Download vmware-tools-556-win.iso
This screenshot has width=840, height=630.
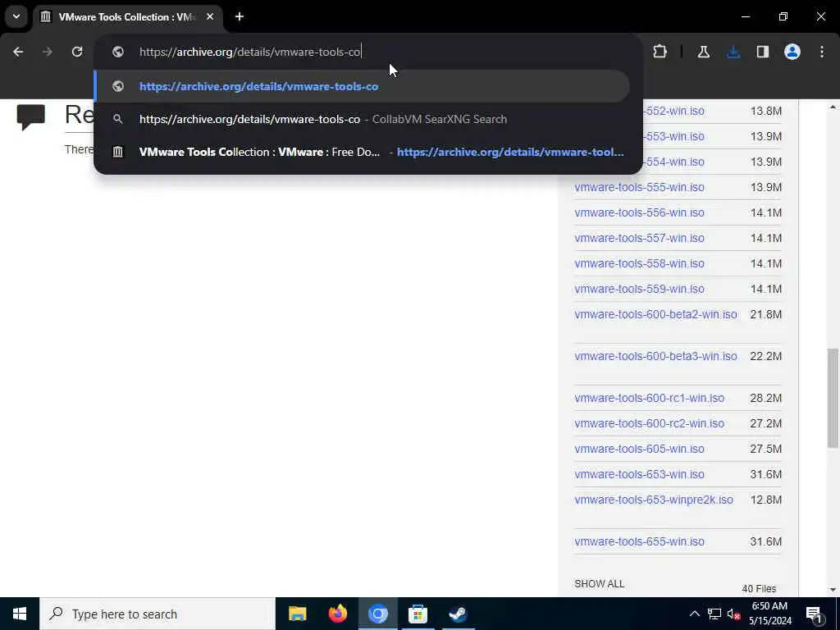click(639, 212)
